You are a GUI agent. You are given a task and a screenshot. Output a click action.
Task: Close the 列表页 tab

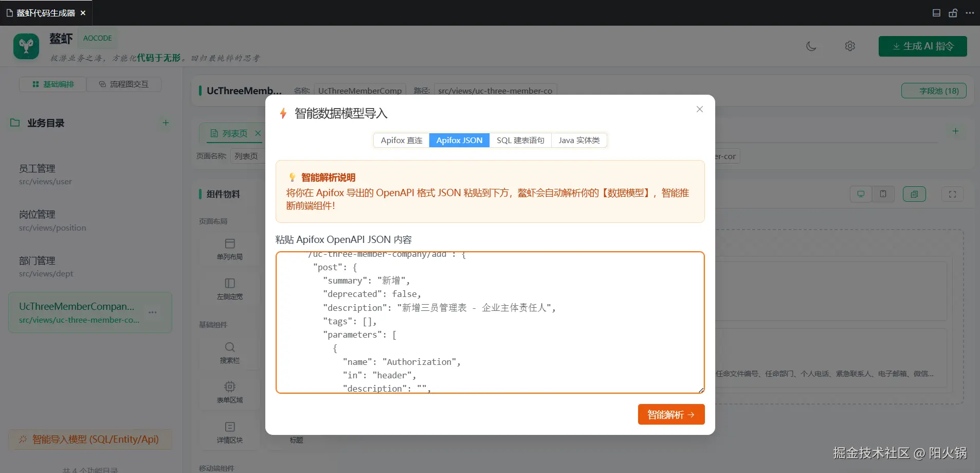[x=258, y=133]
